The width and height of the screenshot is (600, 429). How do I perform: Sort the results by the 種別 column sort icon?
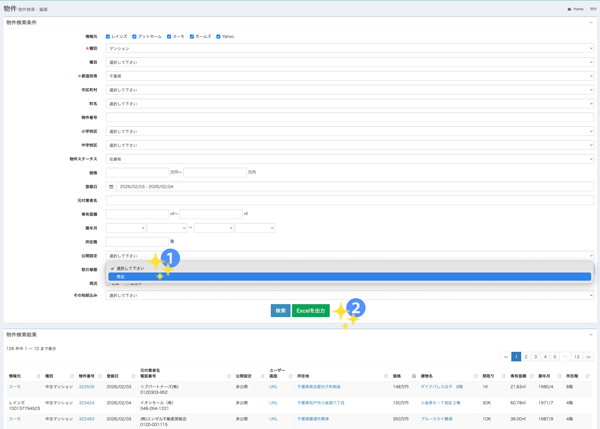[72, 376]
